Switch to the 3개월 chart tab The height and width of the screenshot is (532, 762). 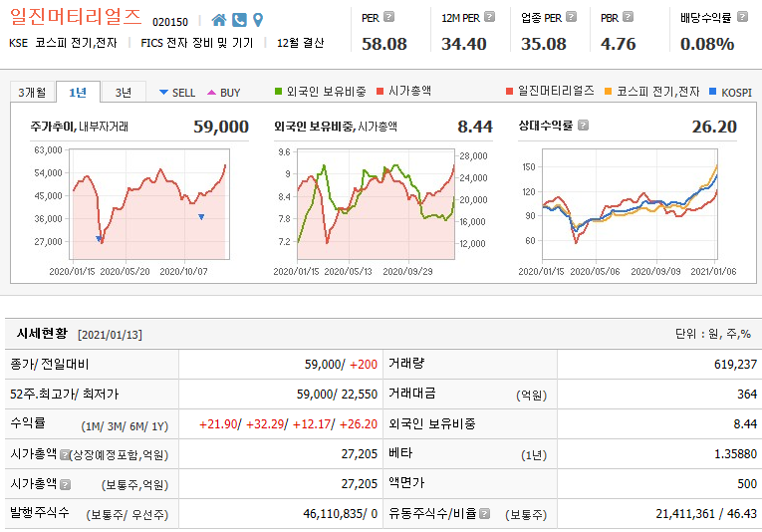click(x=32, y=92)
